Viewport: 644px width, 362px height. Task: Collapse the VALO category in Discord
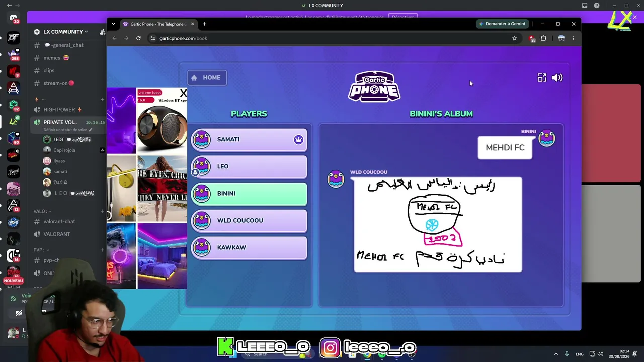(x=42, y=211)
